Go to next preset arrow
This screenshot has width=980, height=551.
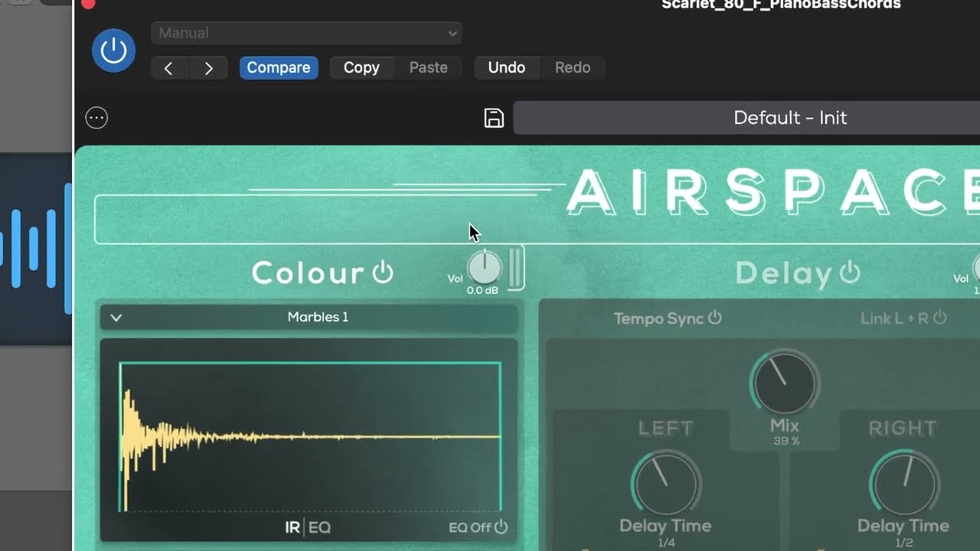click(x=208, y=68)
